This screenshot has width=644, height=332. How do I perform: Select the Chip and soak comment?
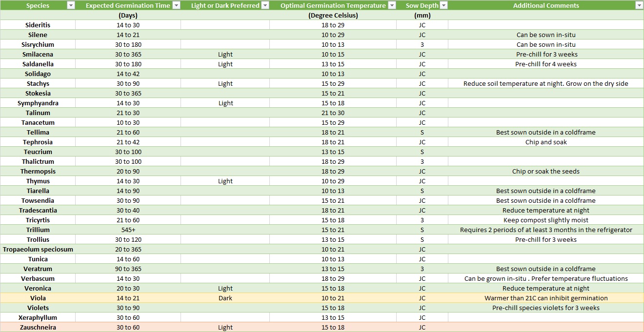click(x=546, y=142)
